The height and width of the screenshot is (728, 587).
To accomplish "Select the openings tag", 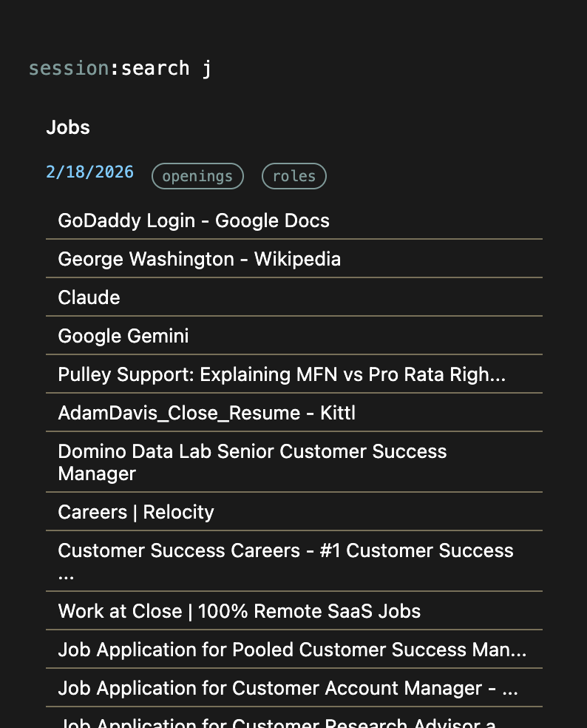I will click(x=197, y=176).
